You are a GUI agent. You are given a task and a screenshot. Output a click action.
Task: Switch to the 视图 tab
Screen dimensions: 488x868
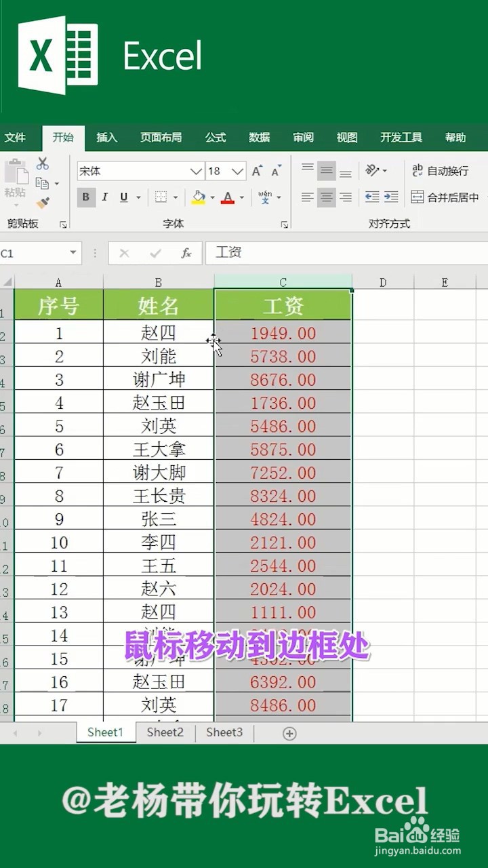(x=346, y=138)
